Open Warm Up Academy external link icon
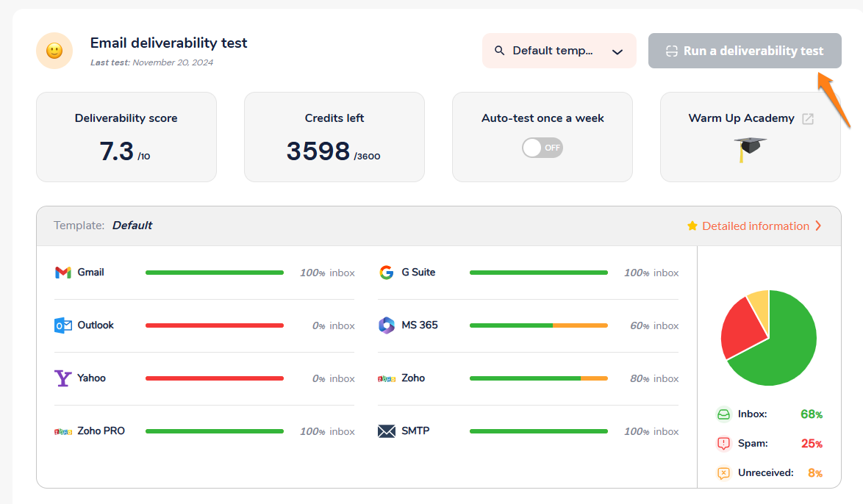863x504 pixels. click(808, 119)
